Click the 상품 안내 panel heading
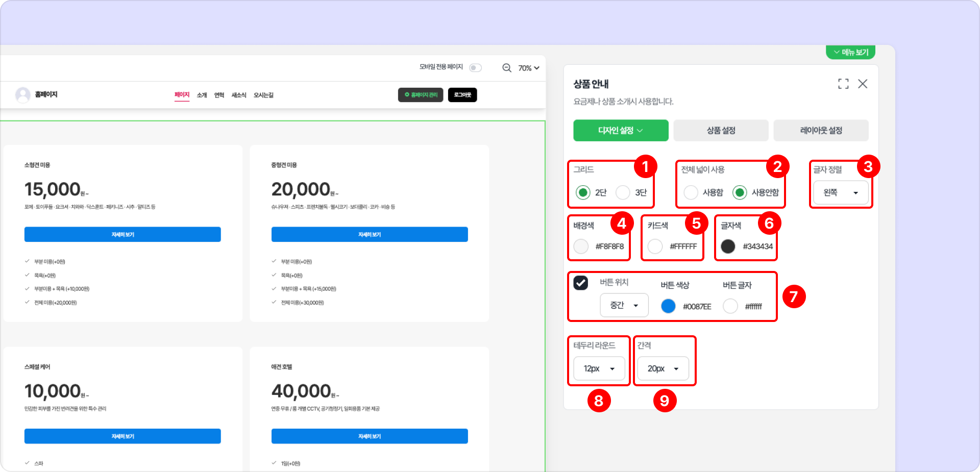The image size is (980, 472). [x=591, y=84]
